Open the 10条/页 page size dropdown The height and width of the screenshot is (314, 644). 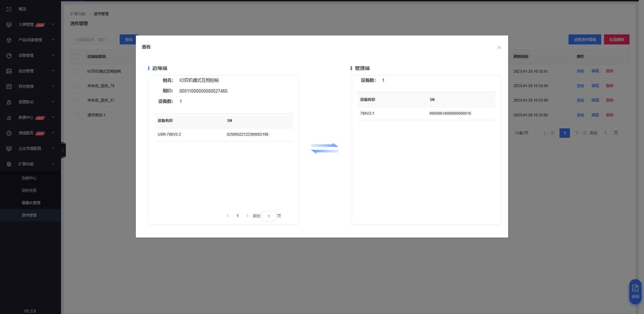pos(525,133)
